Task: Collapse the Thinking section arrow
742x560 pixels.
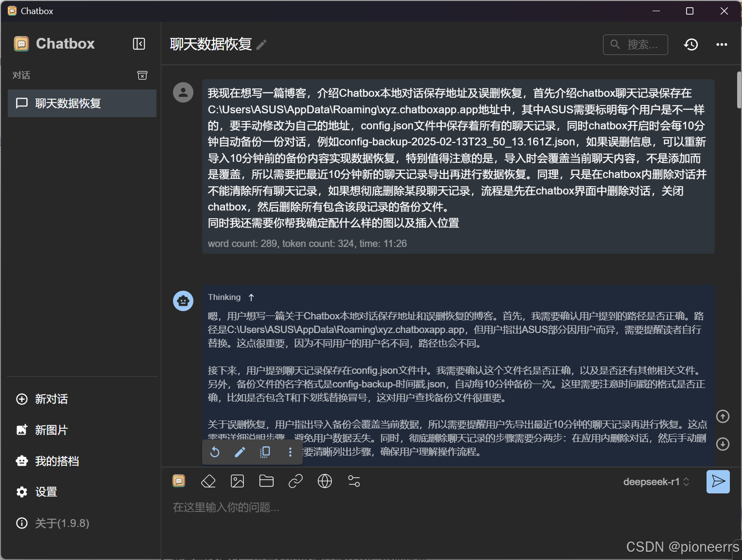Action: pos(251,297)
